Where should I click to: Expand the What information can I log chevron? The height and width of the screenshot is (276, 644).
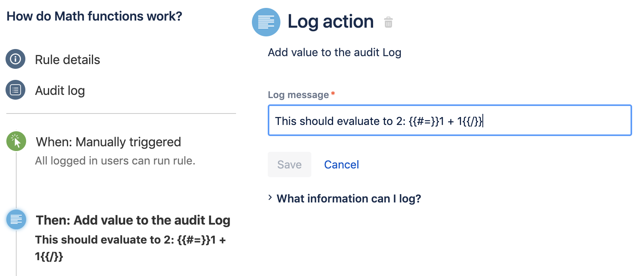[270, 198]
